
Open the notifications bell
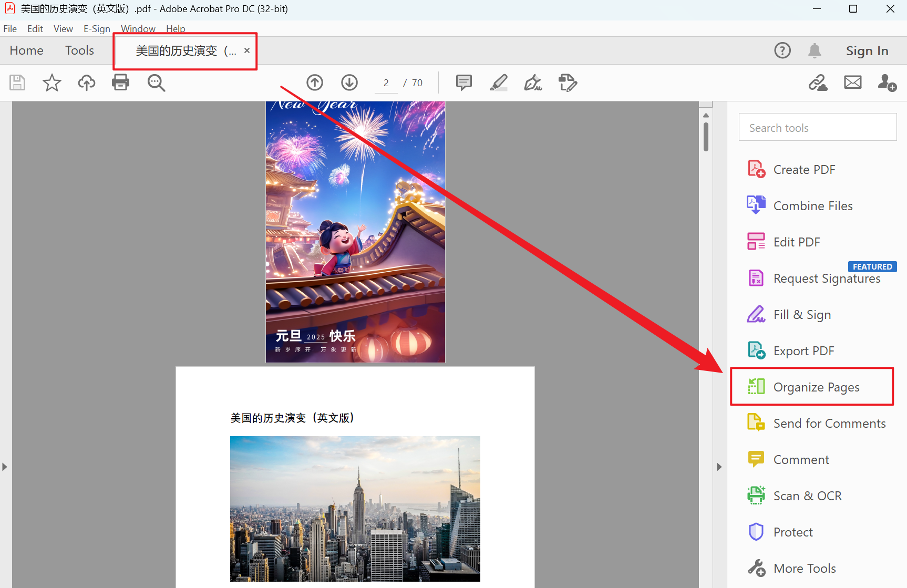tap(815, 50)
